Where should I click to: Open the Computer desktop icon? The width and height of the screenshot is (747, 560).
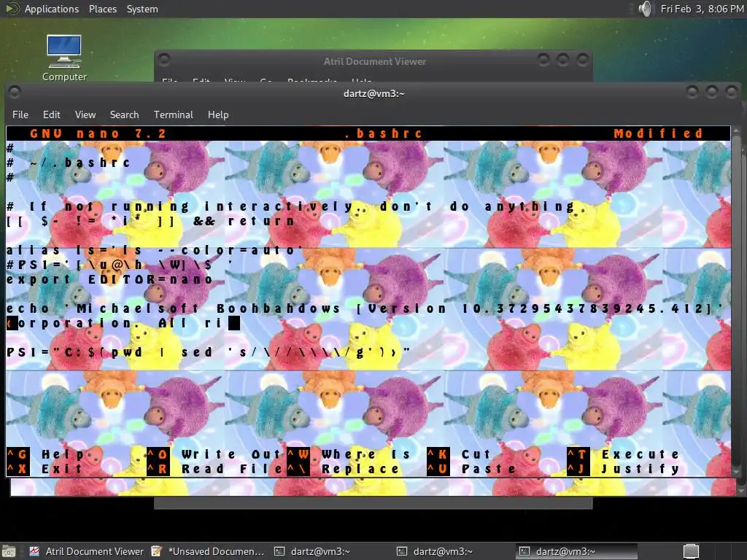(64, 58)
